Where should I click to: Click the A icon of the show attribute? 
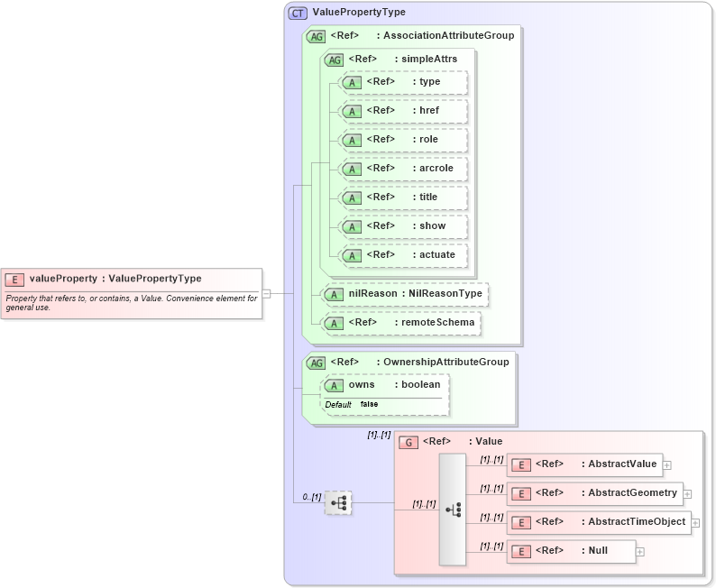click(x=352, y=227)
